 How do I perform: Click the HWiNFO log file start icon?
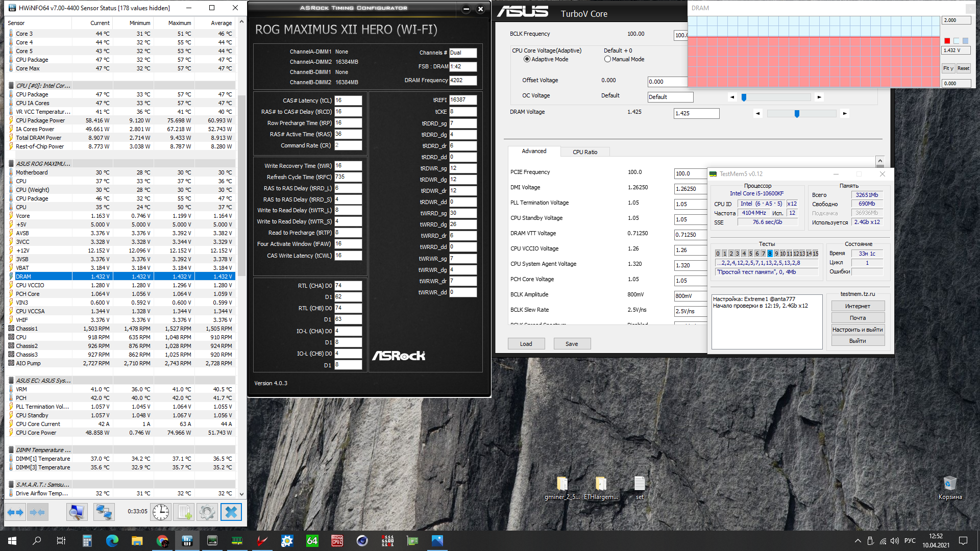click(x=184, y=512)
